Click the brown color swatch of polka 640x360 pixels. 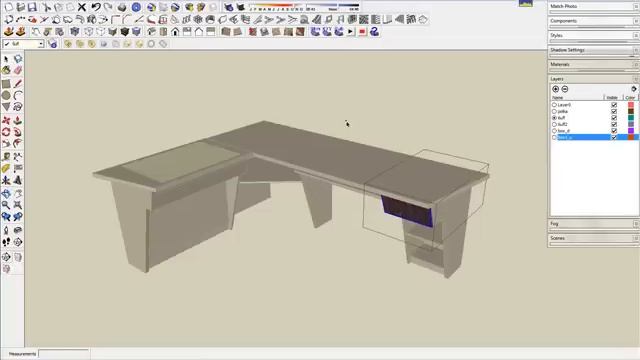pyautogui.click(x=631, y=111)
